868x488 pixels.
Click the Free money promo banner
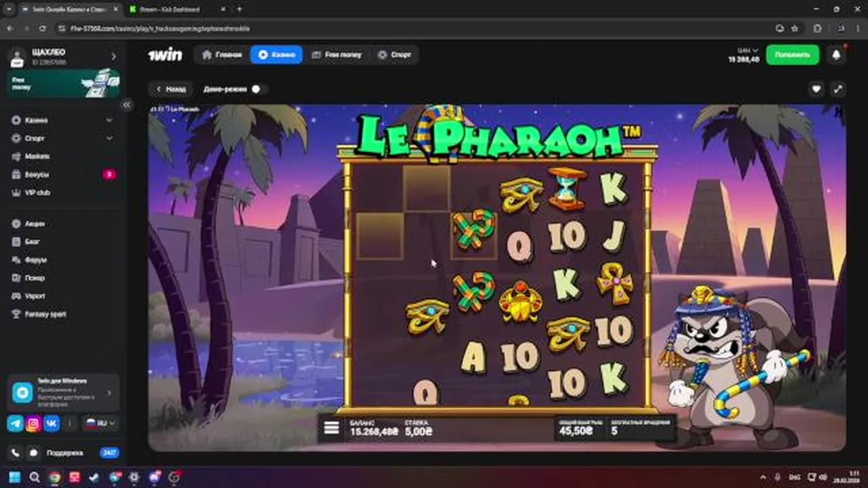point(64,84)
